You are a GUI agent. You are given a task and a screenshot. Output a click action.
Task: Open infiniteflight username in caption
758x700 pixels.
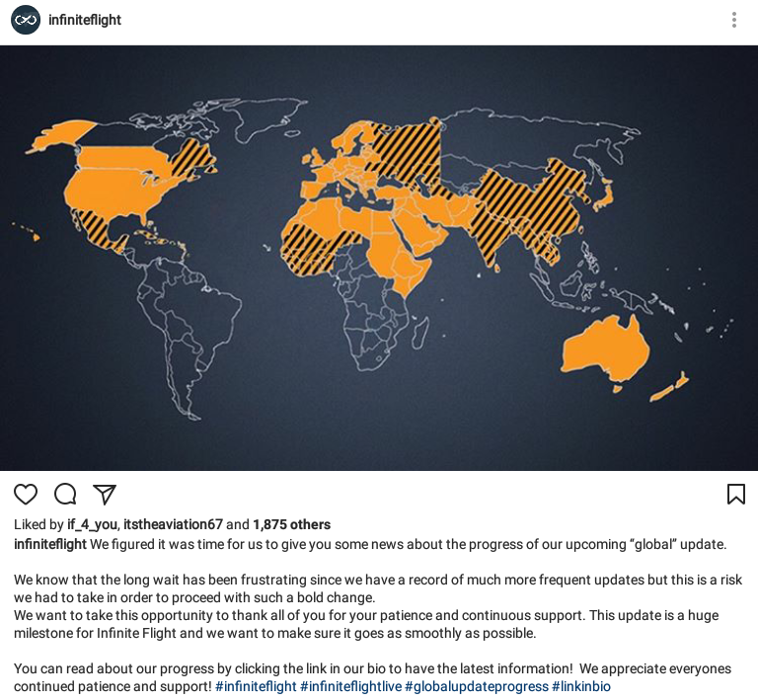pos(49,544)
